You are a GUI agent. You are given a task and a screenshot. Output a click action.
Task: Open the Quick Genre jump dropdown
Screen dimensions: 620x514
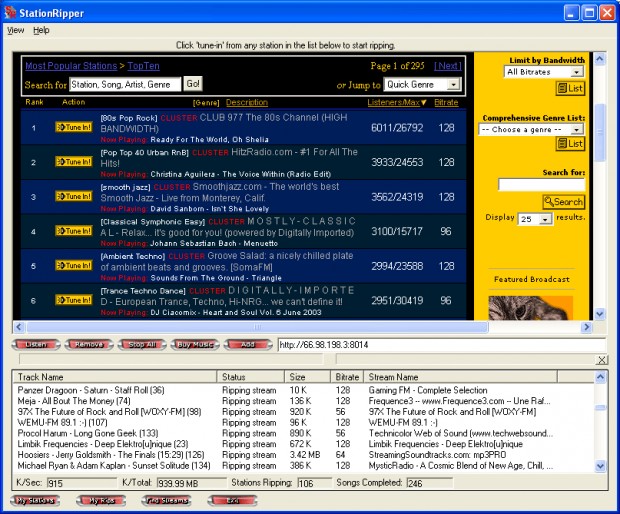[422, 84]
